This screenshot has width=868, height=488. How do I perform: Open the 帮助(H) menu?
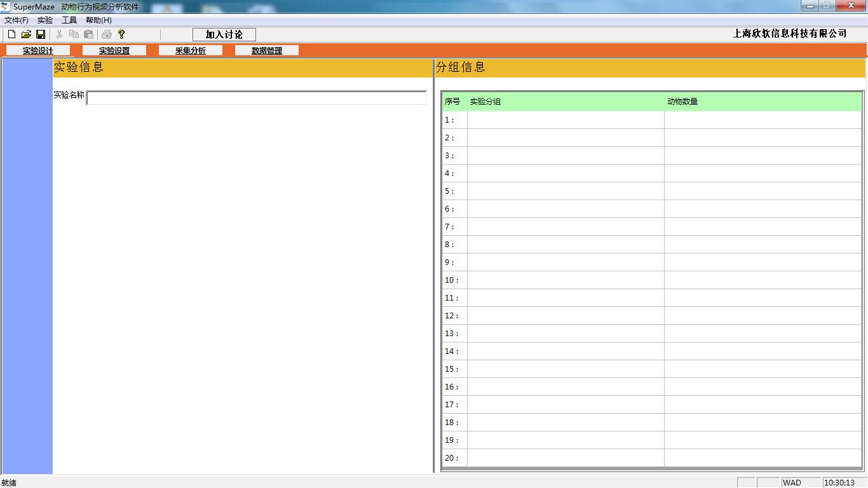tap(98, 20)
